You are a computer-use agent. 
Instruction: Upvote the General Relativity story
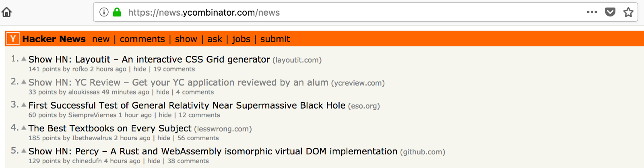[x=24, y=105]
